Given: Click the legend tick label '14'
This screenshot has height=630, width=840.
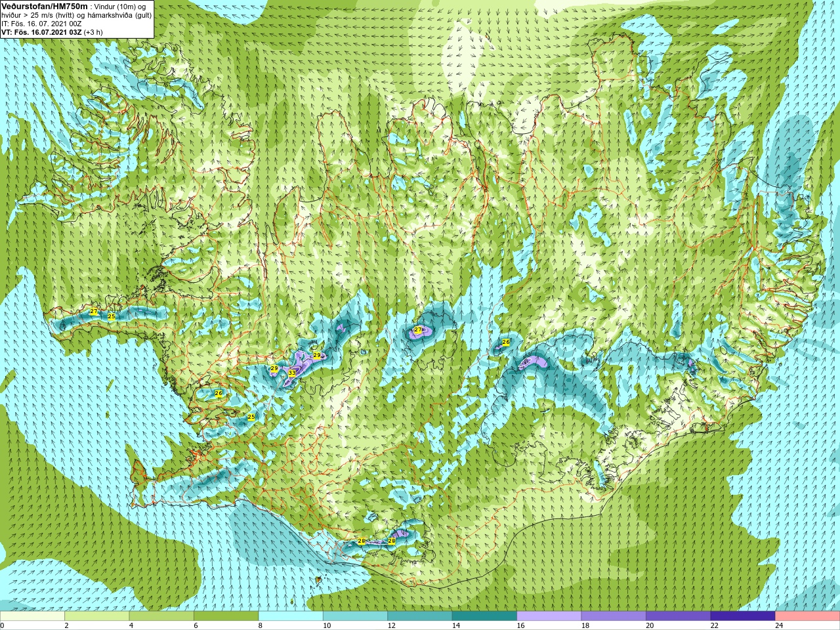Looking at the screenshot, I should pyautogui.click(x=456, y=625).
